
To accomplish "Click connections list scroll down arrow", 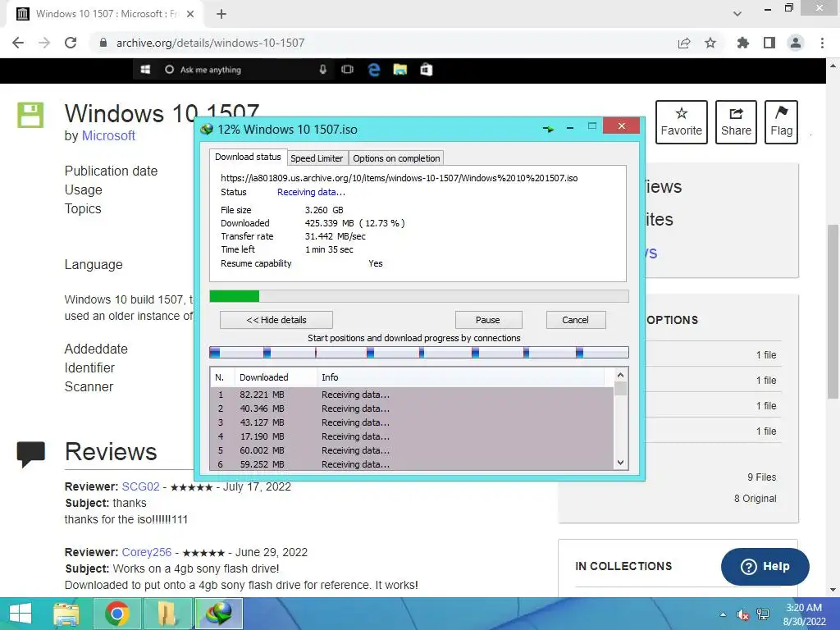I will point(620,463).
